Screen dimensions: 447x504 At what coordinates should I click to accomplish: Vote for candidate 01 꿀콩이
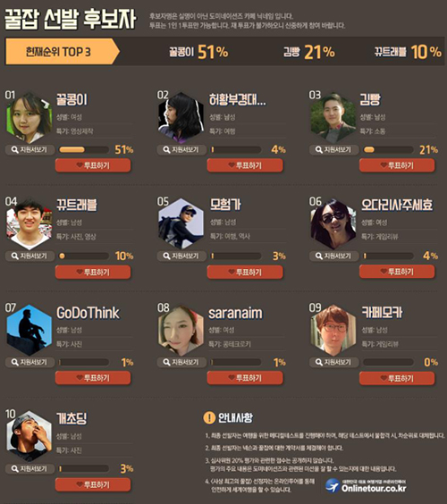[93, 165]
